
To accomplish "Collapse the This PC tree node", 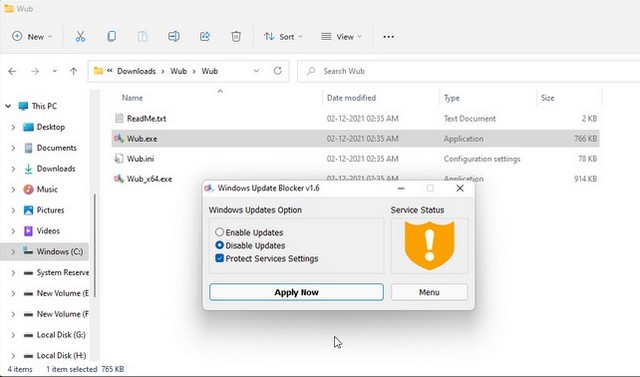I will tap(8, 106).
